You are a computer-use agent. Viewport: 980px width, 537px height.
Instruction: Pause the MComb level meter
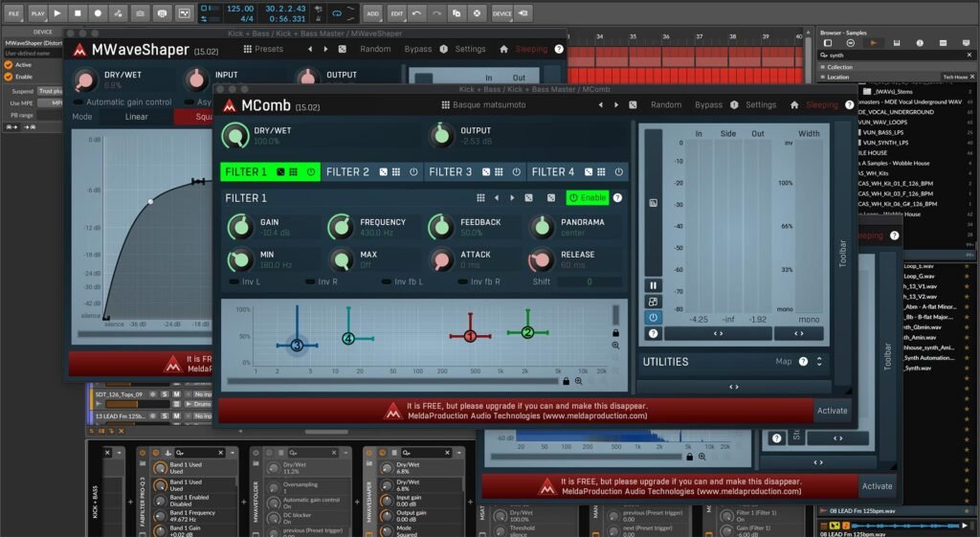pyautogui.click(x=654, y=285)
